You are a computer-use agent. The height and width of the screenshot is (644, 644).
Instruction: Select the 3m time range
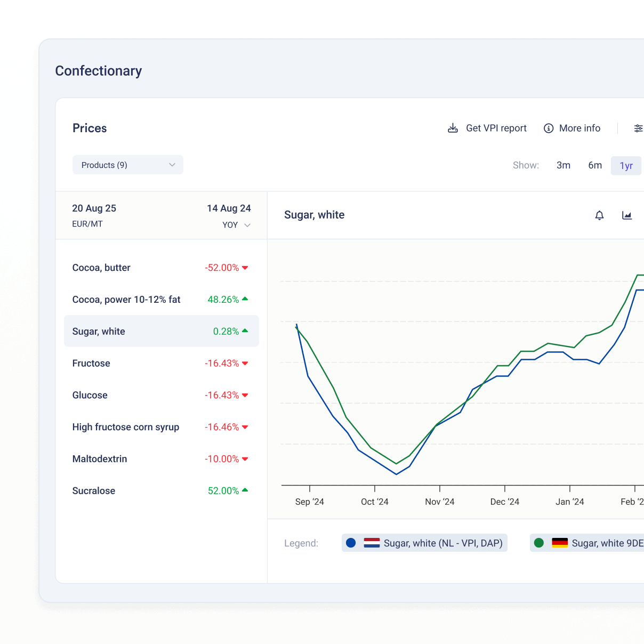point(563,165)
